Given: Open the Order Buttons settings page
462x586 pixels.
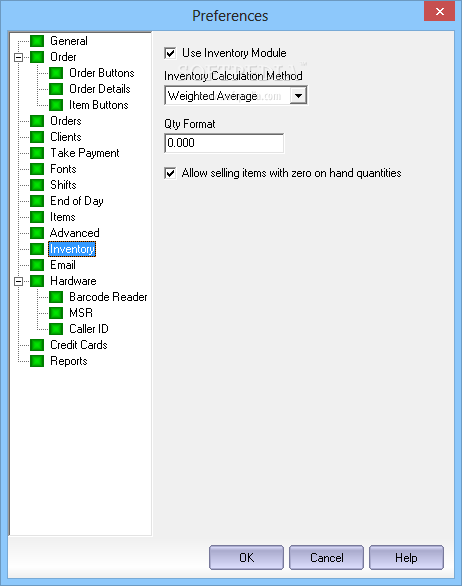Looking at the screenshot, I should point(102,73).
